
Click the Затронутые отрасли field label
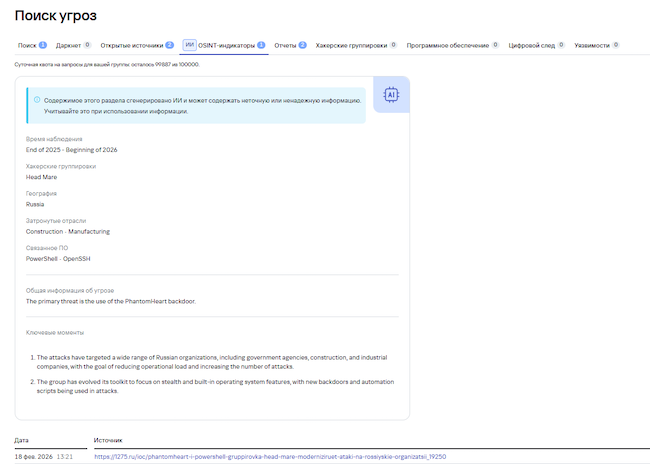point(56,221)
